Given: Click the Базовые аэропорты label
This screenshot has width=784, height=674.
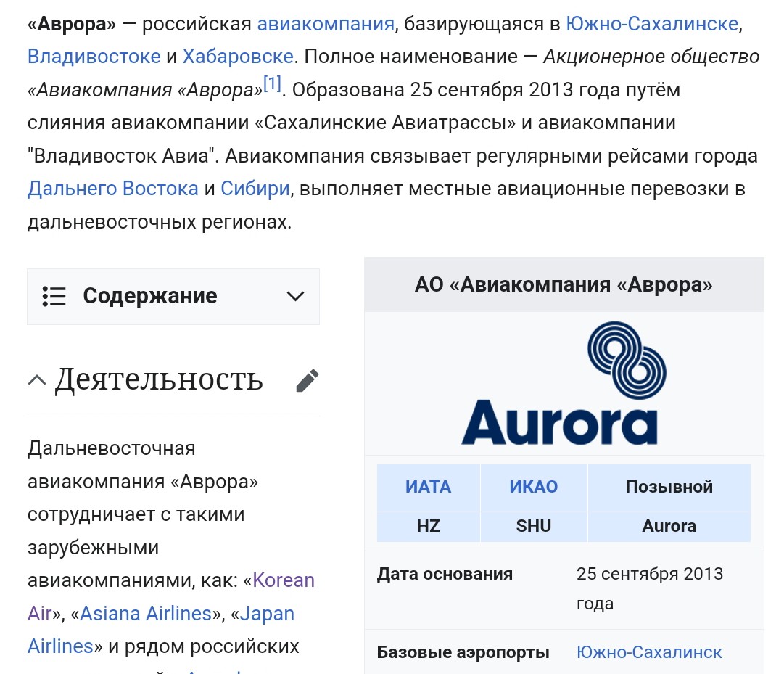Looking at the screenshot, I should coord(463,652).
